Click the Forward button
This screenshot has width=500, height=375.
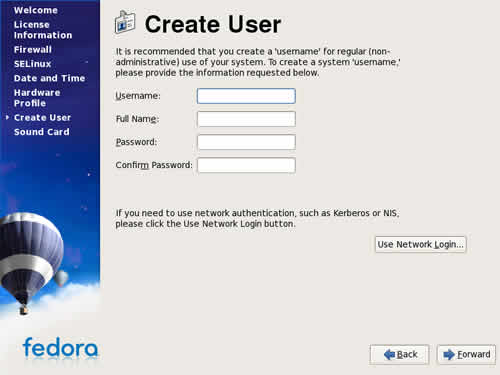pos(466,354)
